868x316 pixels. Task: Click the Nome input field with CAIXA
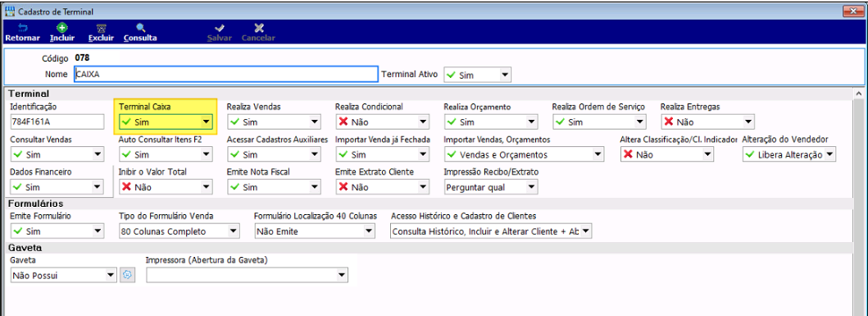pos(226,75)
